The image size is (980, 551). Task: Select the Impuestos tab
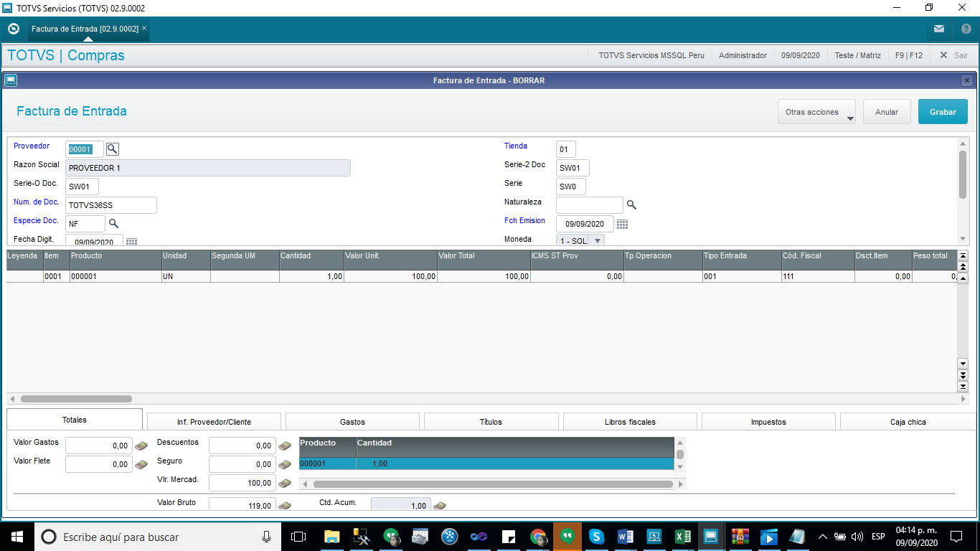point(768,422)
